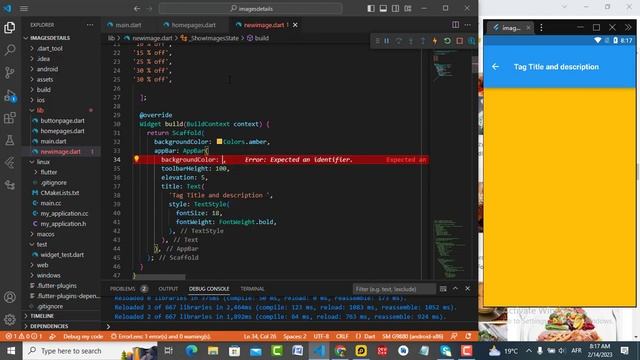Open the Output panel tab
This screenshot has height=360, width=640.
pos(168,289)
